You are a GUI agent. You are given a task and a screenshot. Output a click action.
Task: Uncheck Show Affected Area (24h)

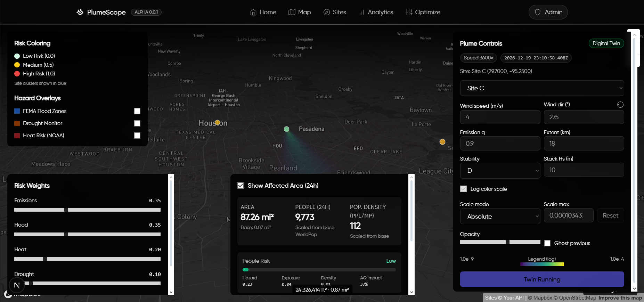(x=241, y=185)
